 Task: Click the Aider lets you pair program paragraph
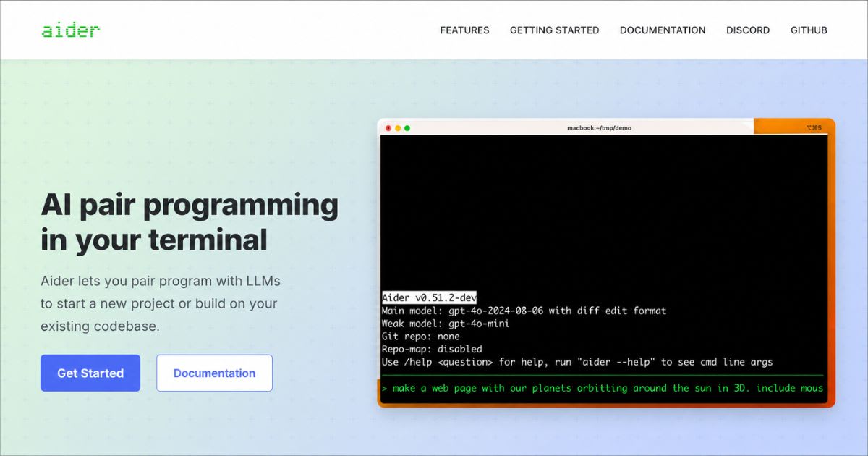click(160, 303)
